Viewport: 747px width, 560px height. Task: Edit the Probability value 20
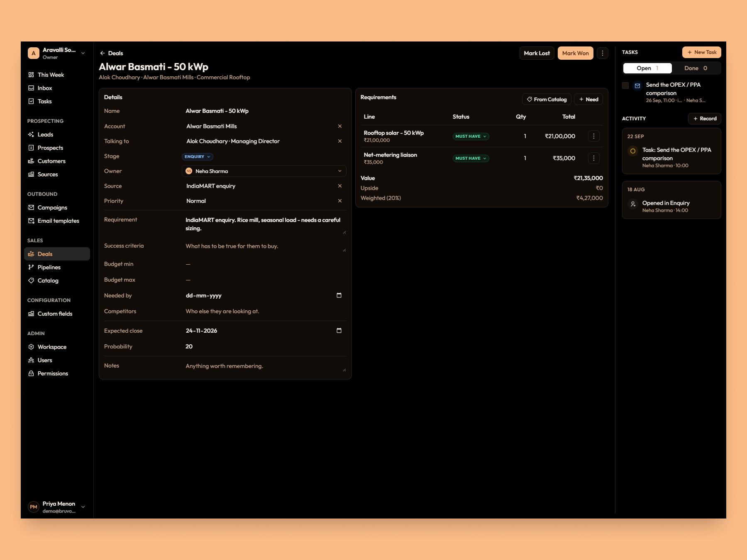264,347
